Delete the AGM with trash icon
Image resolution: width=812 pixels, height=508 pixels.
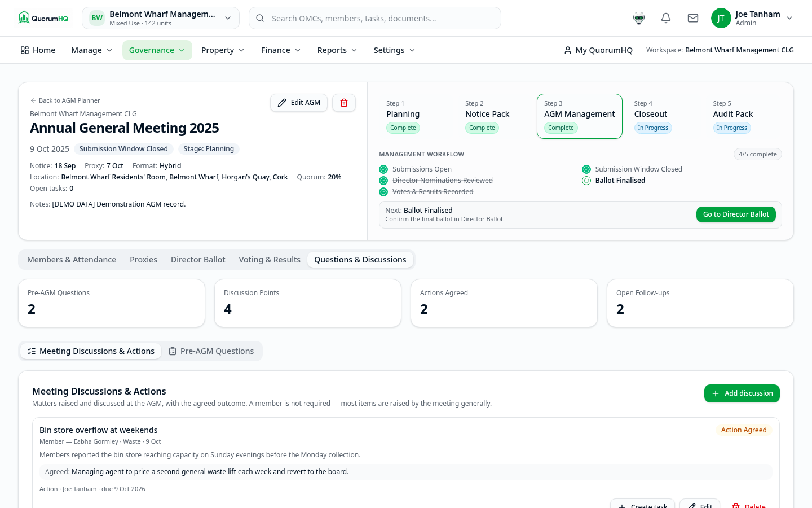344,103
